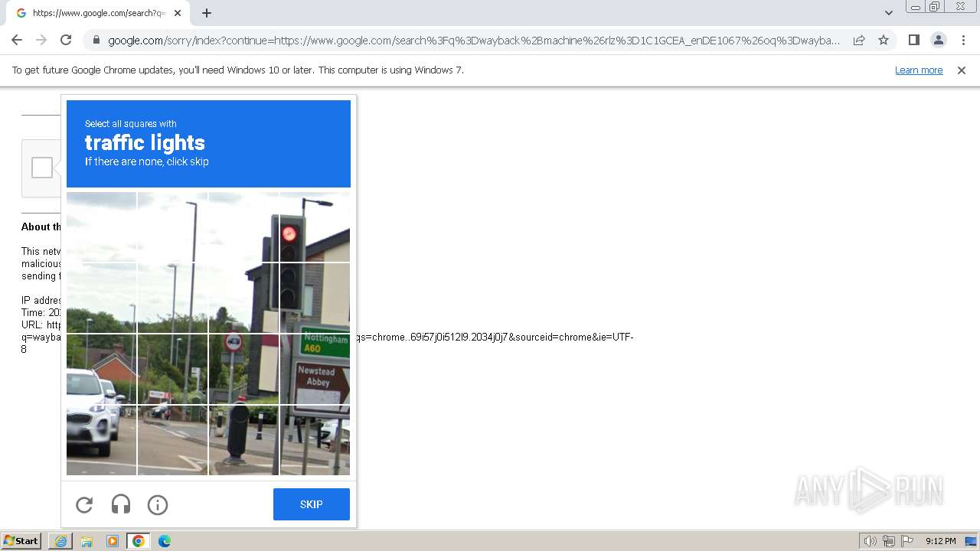Go forward in browser history
Image resolution: width=980 pixels, height=551 pixels.
[x=41, y=40]
